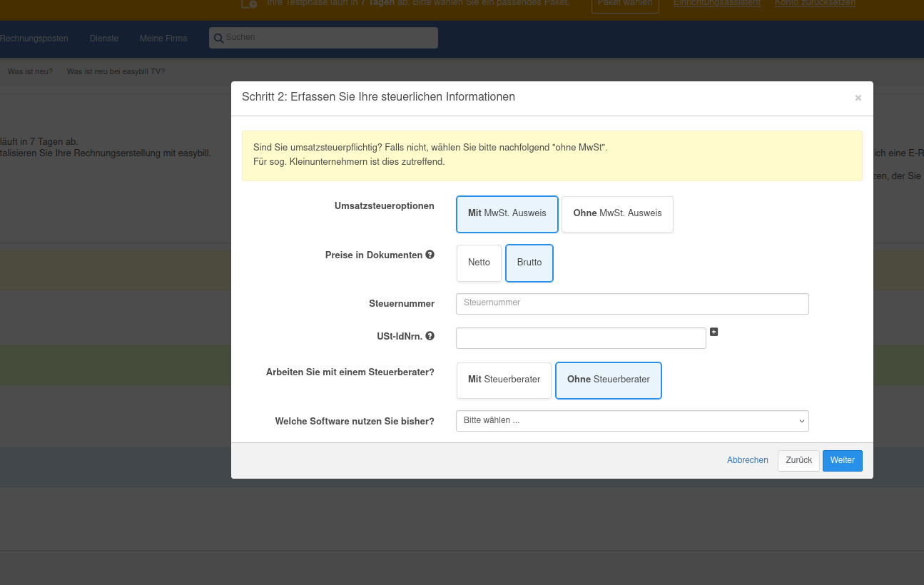Go back with the Zurück button
This screenshot has height=585, width=924.
pos(798,461)
